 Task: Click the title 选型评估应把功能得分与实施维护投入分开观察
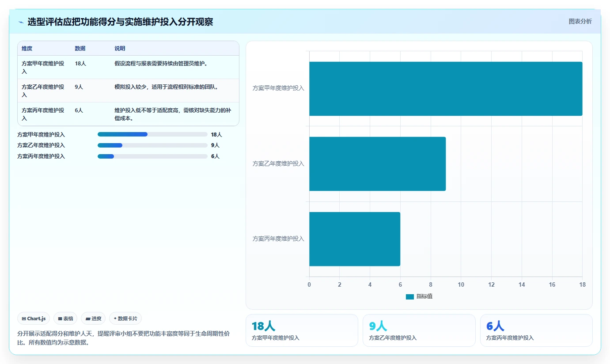[120, 22]
